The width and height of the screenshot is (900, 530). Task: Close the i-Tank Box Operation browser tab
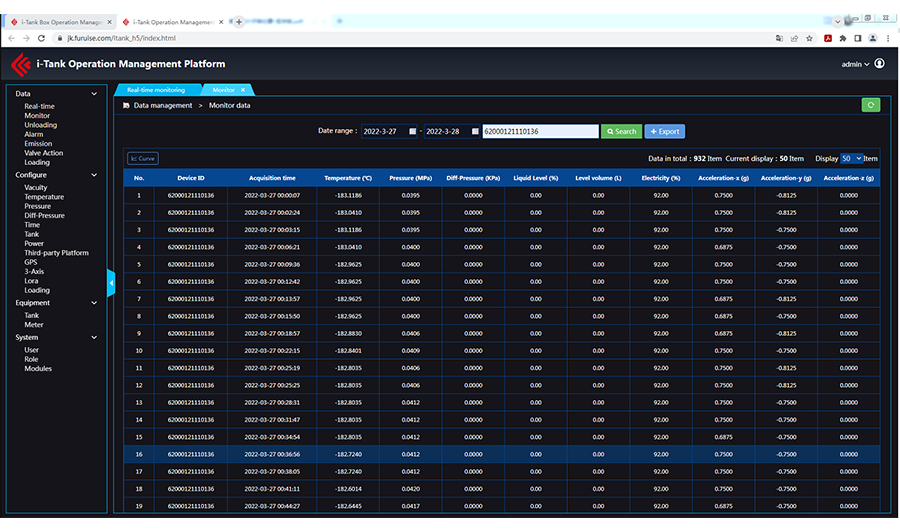tap(109, 22)
